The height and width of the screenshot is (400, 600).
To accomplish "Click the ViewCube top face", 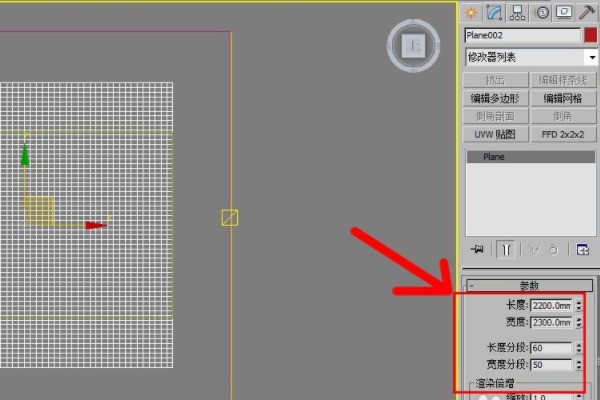I will tap(412, 46).
